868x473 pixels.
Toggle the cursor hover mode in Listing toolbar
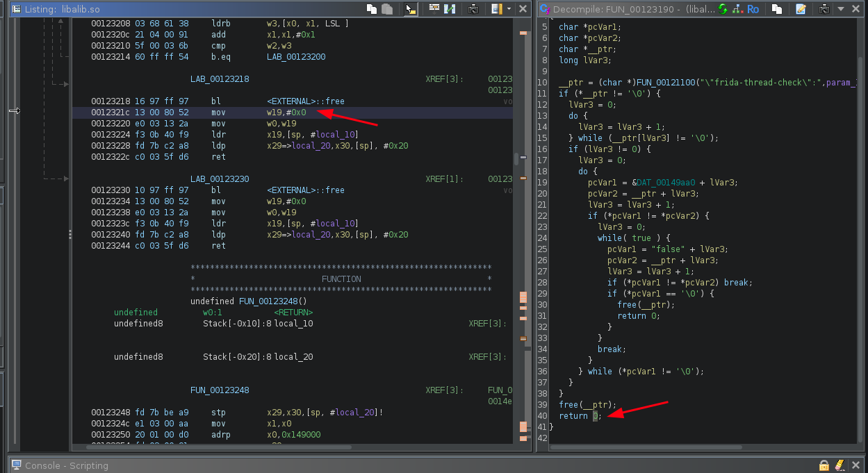[x=411, y=9]
